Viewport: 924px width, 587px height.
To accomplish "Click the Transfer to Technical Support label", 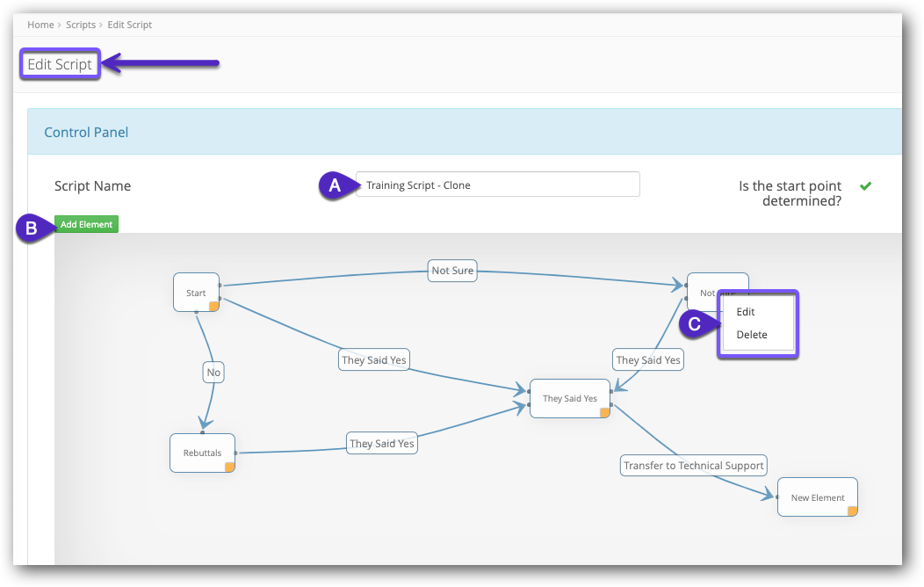I will click(x=693, y=466).
